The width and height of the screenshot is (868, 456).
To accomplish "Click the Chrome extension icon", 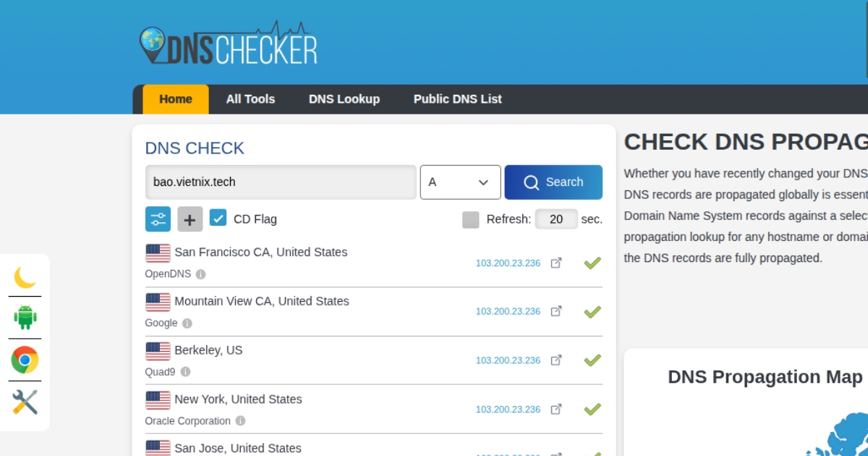I will point(25,360).
